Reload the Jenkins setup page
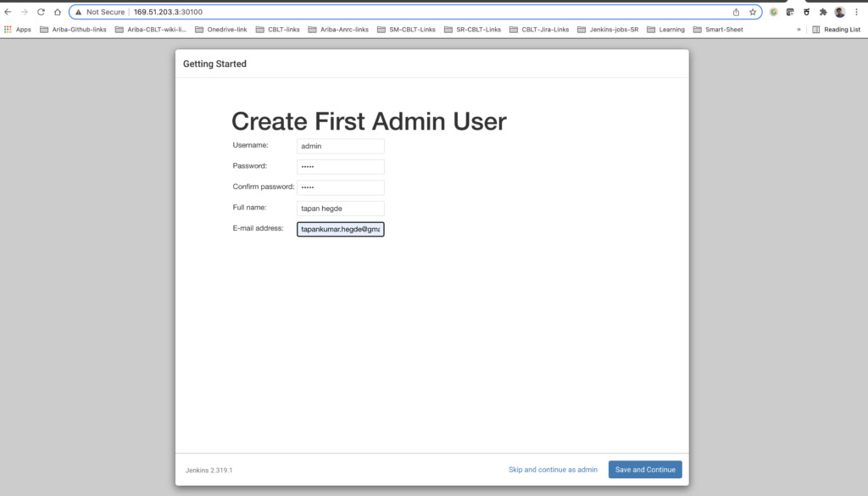 [41, 12]
